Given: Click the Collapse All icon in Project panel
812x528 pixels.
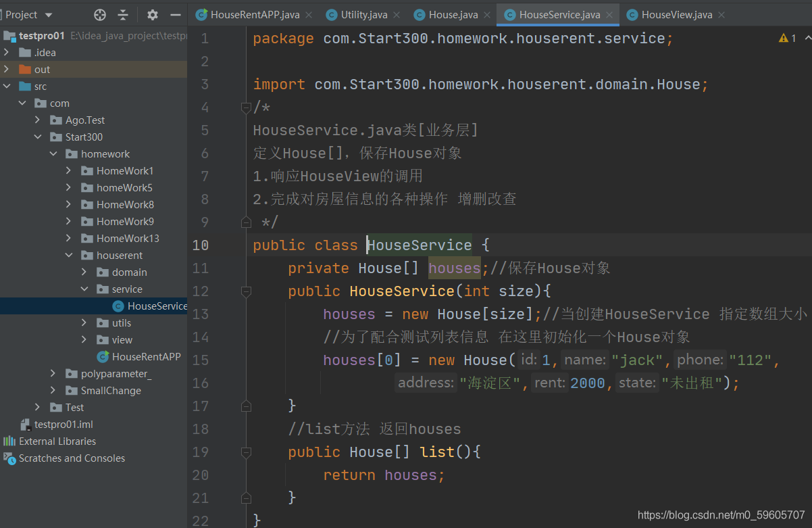Looking at the screenshot, I should 123,15.
